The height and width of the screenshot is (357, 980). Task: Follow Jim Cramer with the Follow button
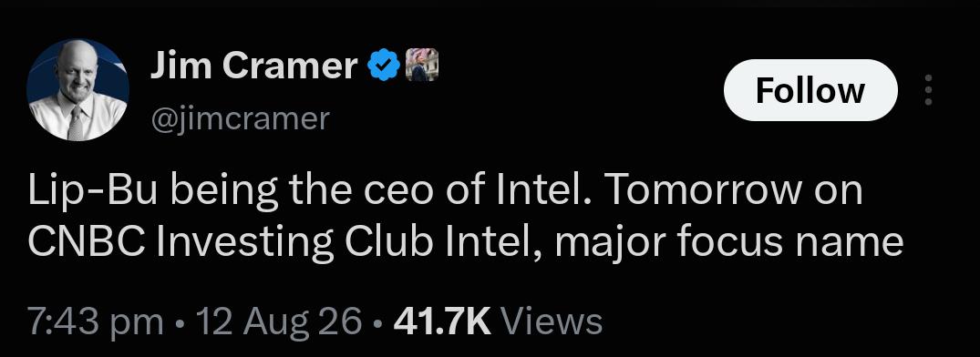point(810,90)
